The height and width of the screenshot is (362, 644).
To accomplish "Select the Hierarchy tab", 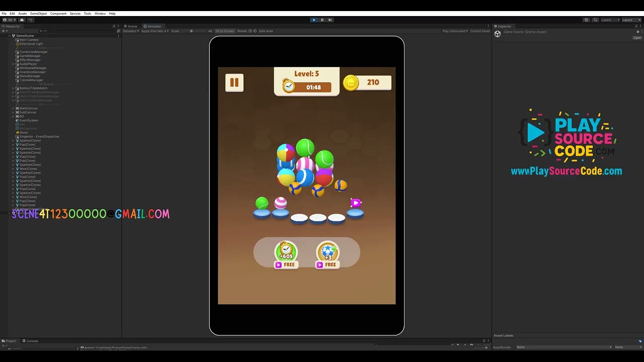I will click(x=11, y=26).
